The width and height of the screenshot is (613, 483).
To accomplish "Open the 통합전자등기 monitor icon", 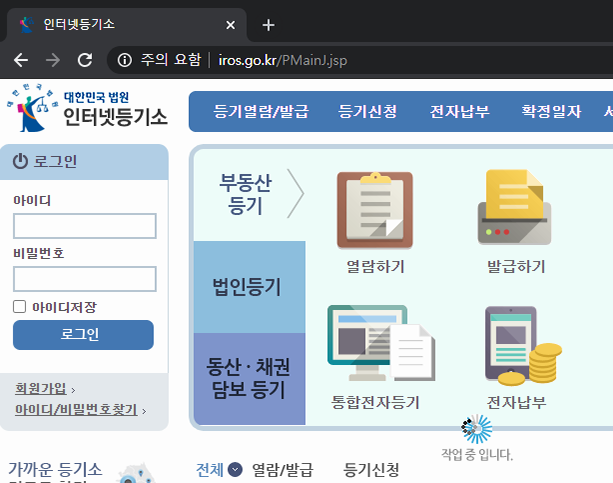I will point(381,343).
